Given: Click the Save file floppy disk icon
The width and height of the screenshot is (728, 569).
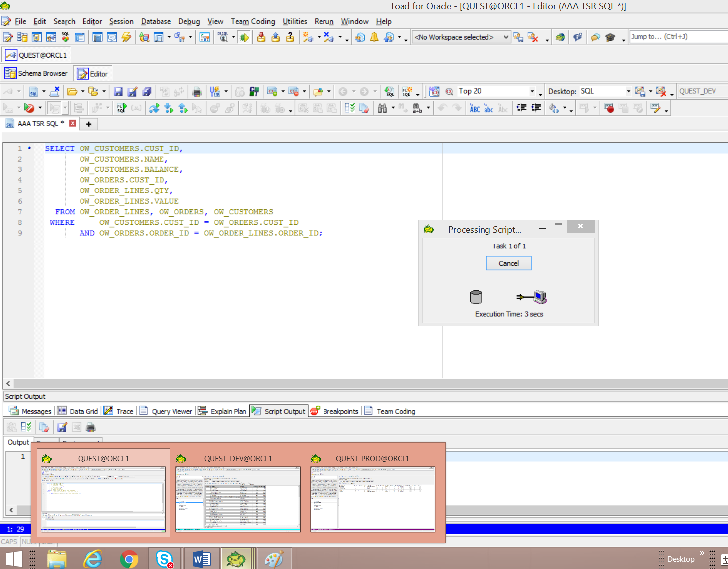Looking at the screenshot, I should click(x=118, y=92).
